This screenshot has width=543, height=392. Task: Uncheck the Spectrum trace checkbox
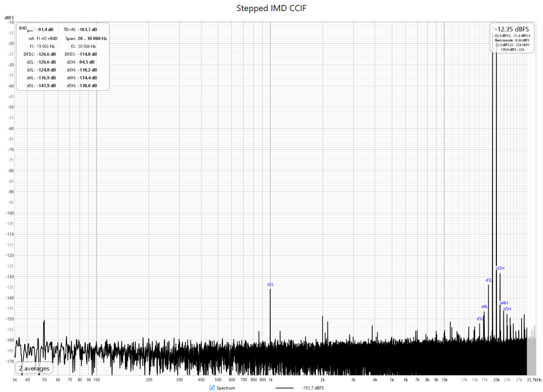(212, 388)
